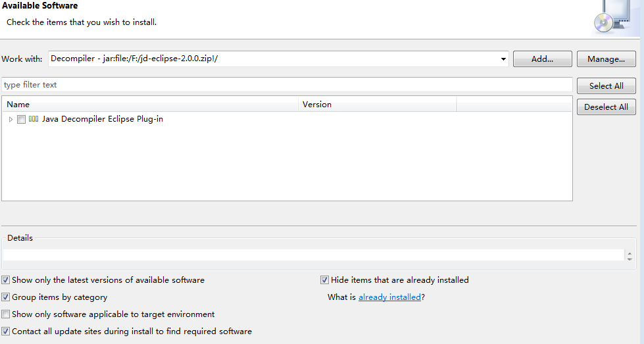Open the Manage... dialog button
644x344 pixels.
point(606,59)
